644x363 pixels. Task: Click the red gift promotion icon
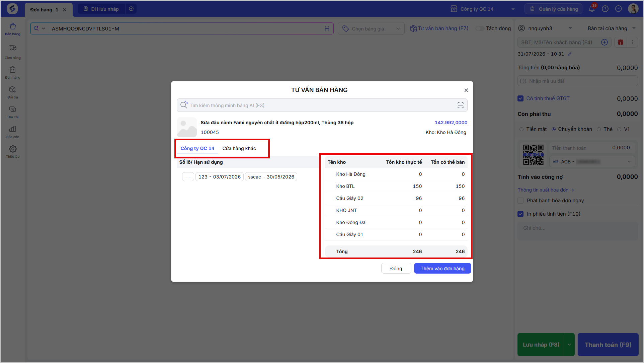pos(621,42)
